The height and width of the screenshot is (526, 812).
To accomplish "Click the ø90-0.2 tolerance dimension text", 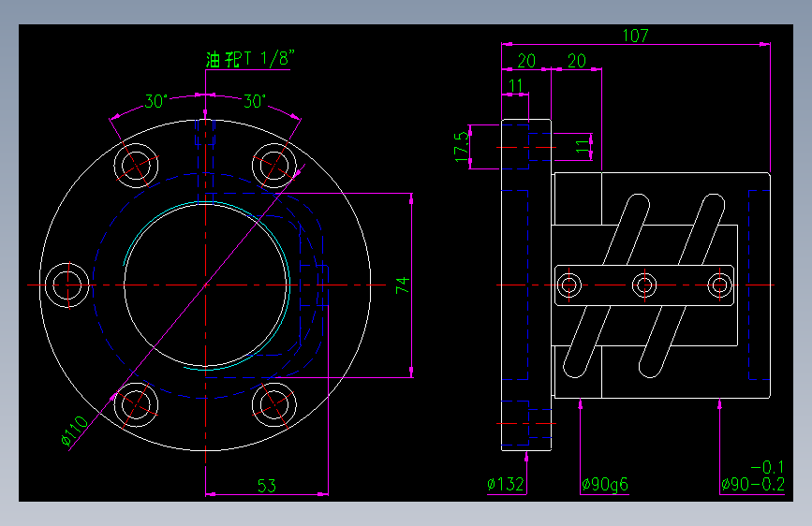I will pyautogui.click(x=753, y=484).
